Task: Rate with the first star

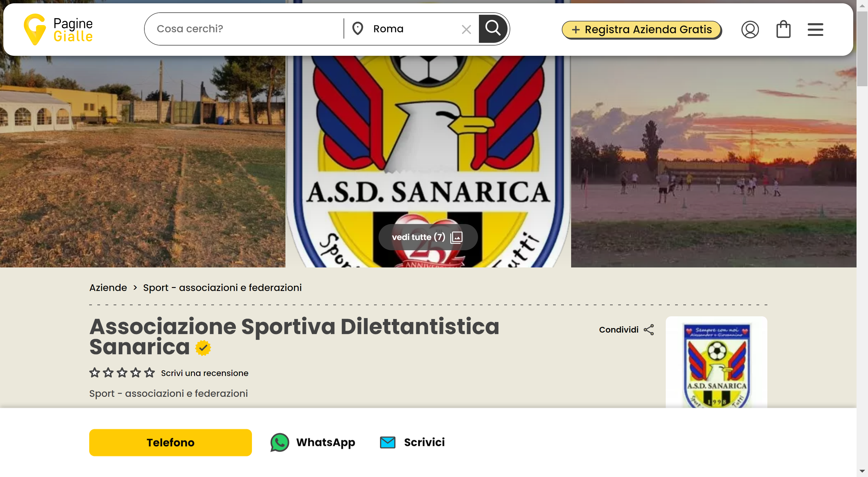Action: (x=95, y=372)
